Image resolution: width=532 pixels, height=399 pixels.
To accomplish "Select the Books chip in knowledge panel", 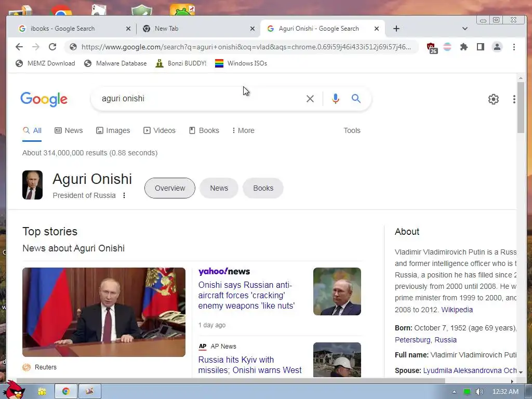I will (x=263, y=188).
